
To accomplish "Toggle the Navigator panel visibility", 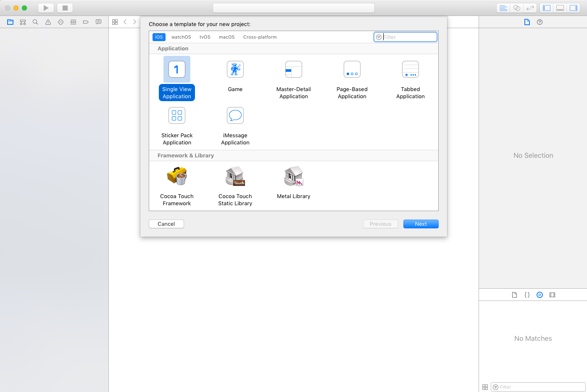I will click(547, 8).
